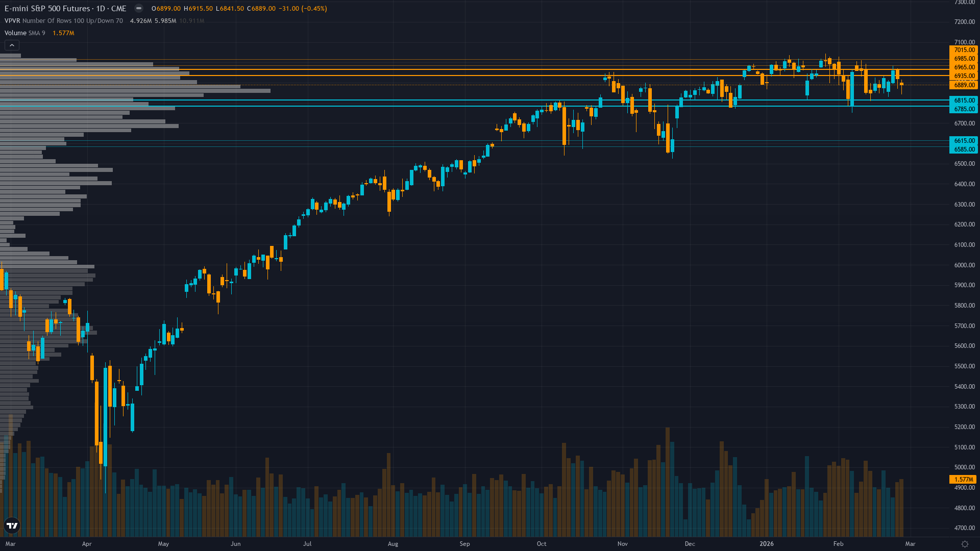Screen dimensions: 980x551
Task: Click the TradingView logo watermark
Action: click(12, 526)
